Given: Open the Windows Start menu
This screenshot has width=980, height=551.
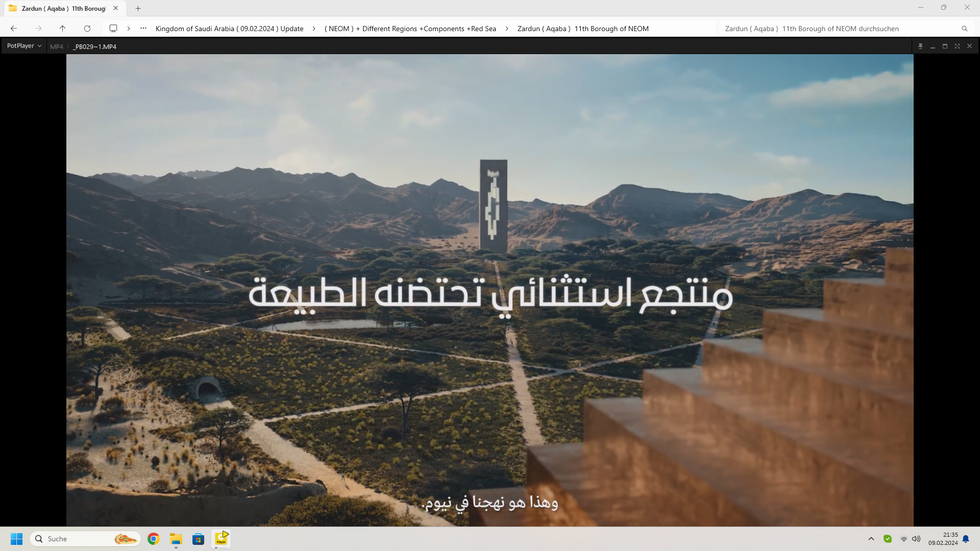Looking at the screenshot, I should tap(17, 539).
